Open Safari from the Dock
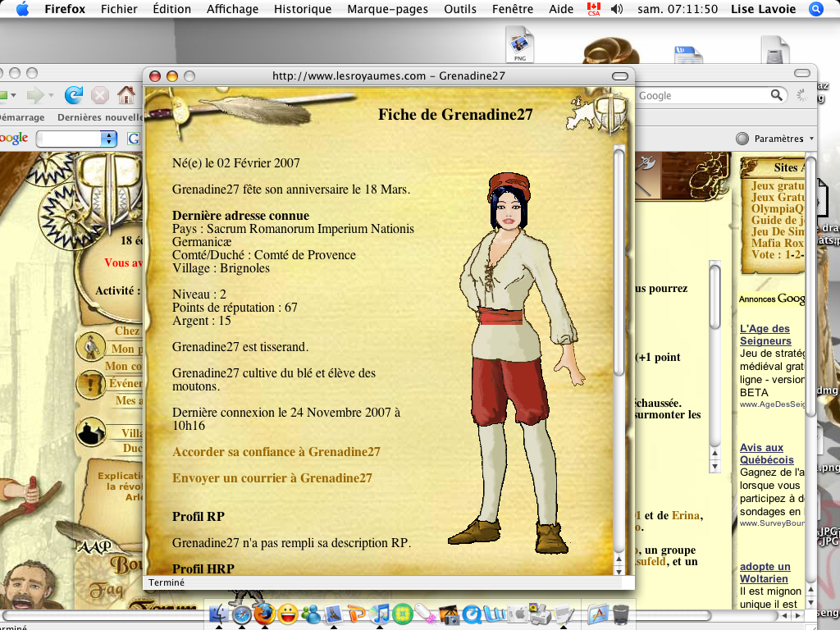The height and width of the screenshot is (630, 840). (x=242, y=614)
